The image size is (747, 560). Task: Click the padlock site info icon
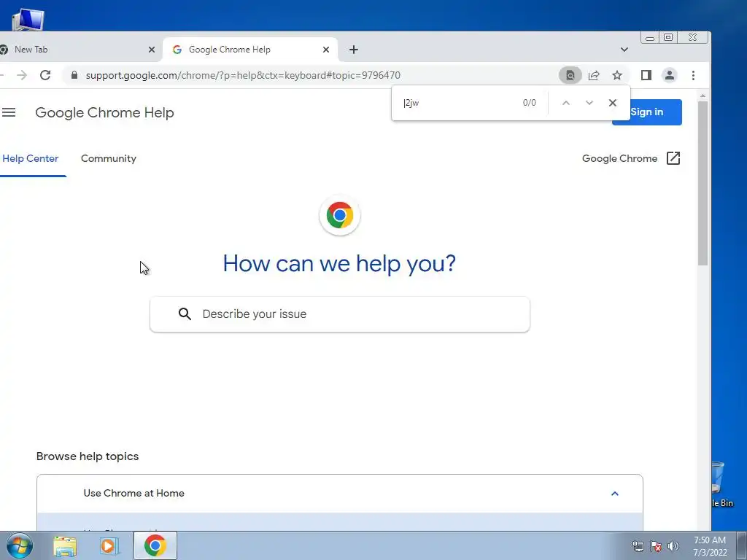coord(74,75)
